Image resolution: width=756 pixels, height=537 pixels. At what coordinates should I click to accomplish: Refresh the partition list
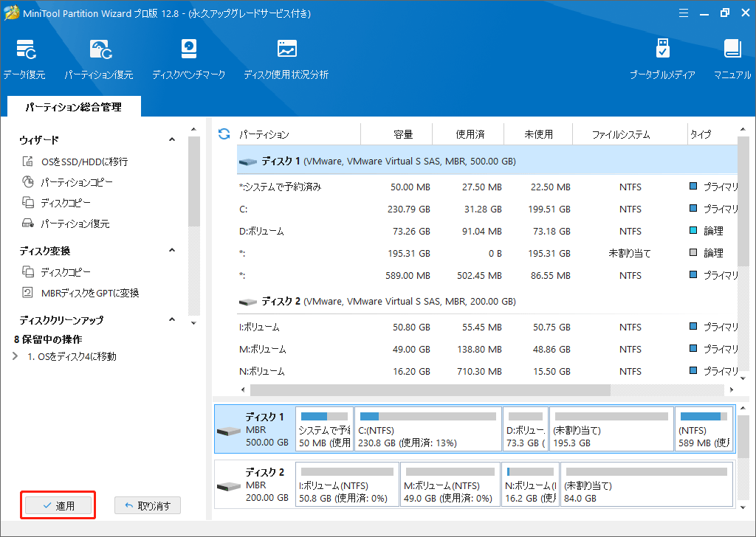[x=222, y=133]
